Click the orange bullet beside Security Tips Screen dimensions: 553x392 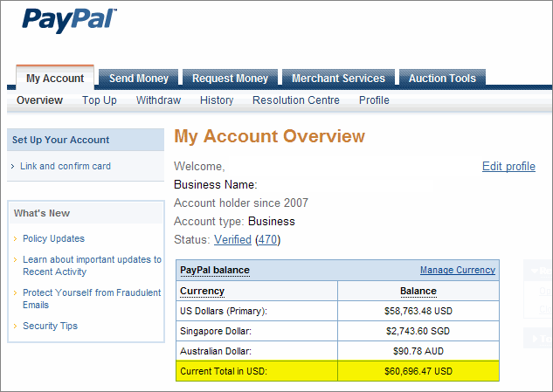(x=15, y=326)
